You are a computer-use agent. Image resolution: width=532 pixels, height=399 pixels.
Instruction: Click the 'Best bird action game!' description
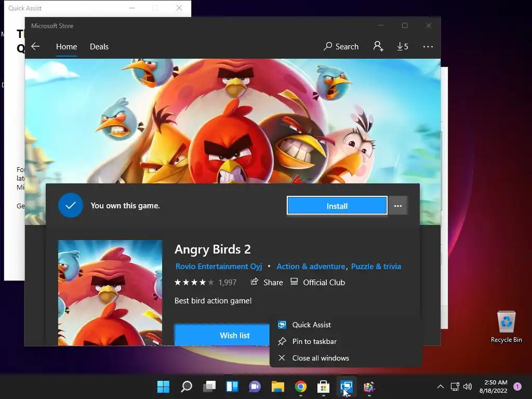coord(213,301)
